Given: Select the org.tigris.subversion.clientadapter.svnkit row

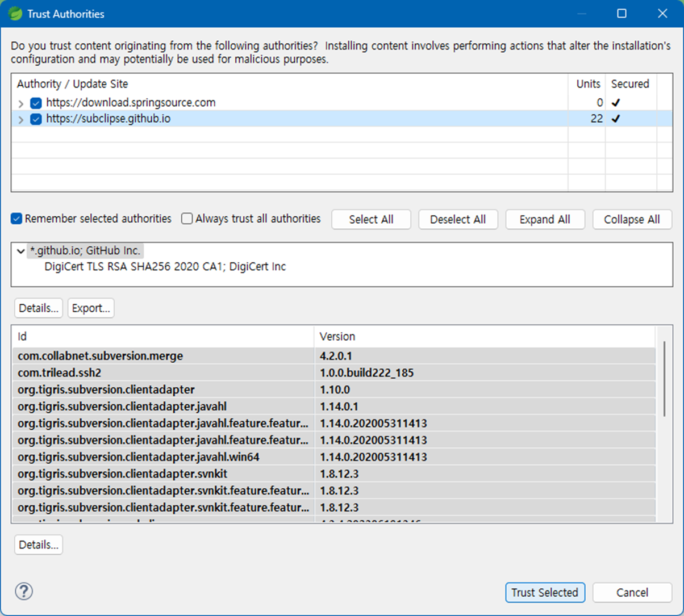Looking at the screenshot, I should coord(334,473).
